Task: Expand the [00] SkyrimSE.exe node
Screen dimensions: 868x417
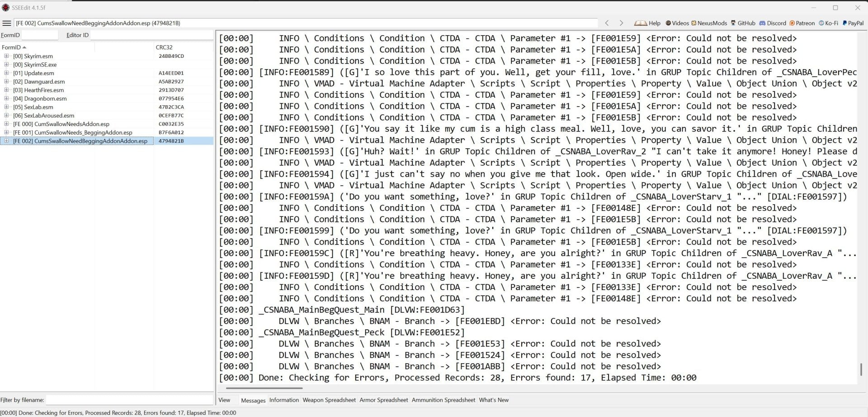Action: (x=6, y=65)
